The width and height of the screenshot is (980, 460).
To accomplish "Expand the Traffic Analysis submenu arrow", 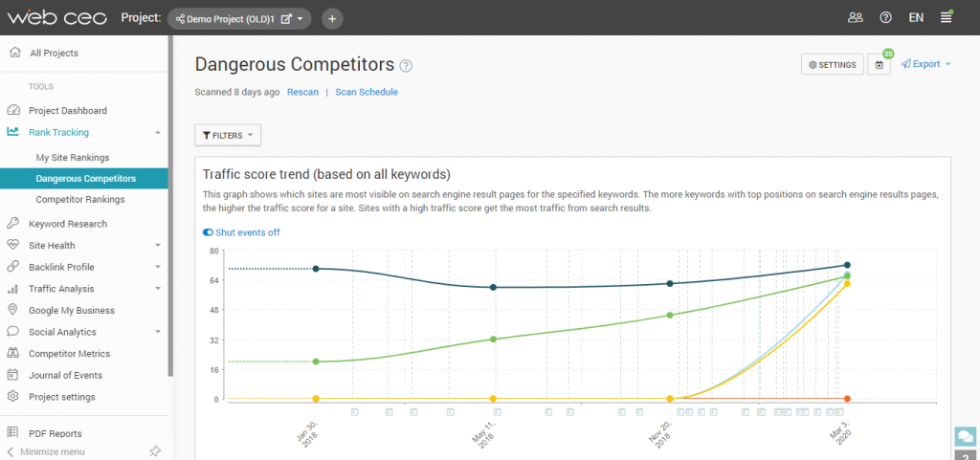I will [x=158, y=289].
